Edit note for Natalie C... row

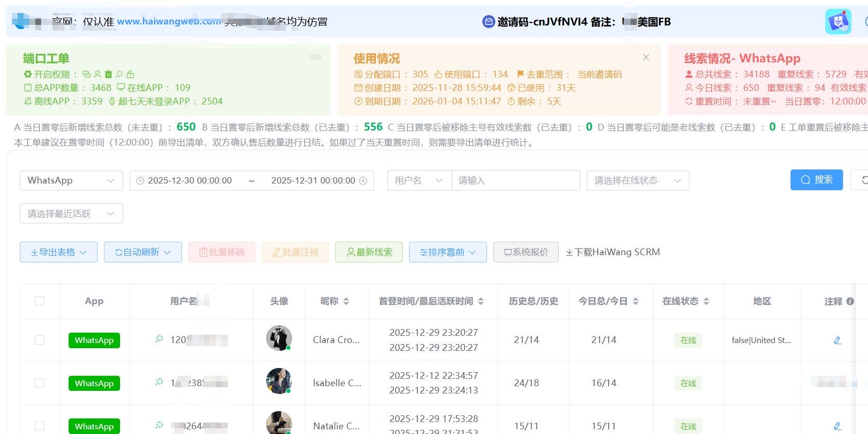(837, 426)
